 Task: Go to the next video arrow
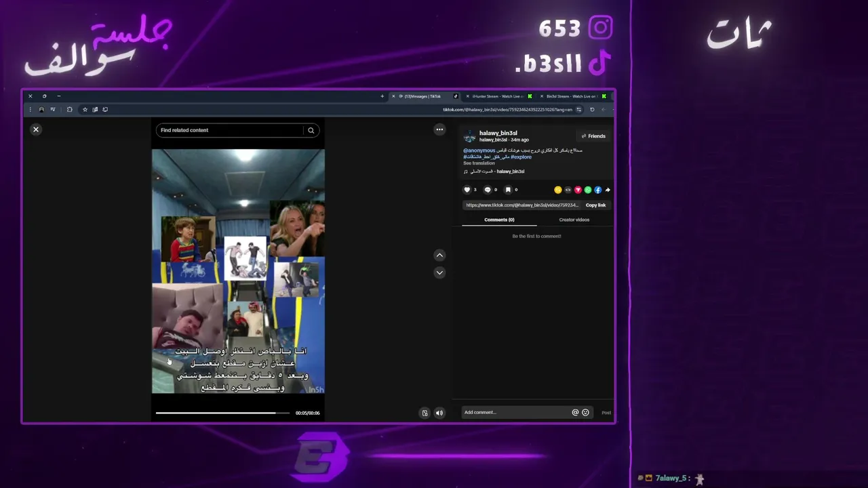pos(439,272)
